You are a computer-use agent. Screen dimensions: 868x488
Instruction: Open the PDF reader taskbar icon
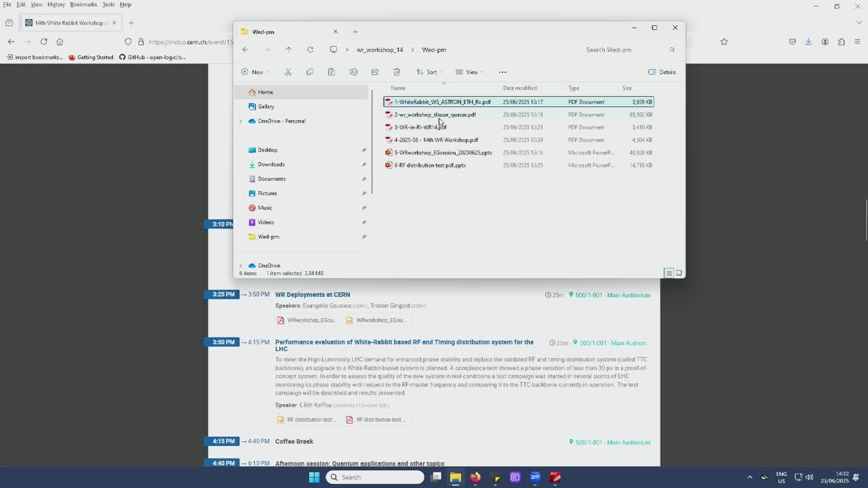coord(555,477)
